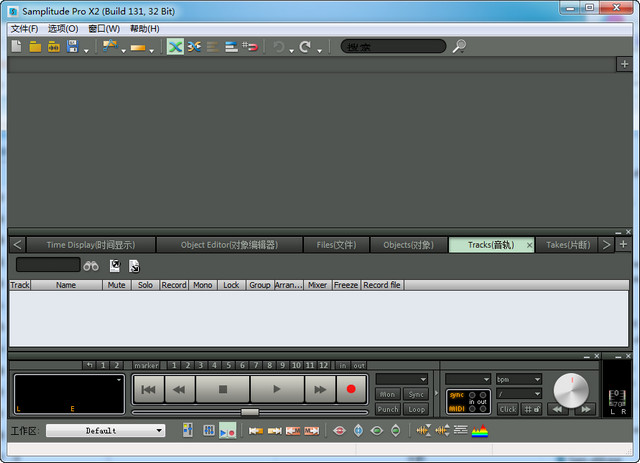The width and height of the screenshot is (640, 463).
Task: Add a docker tab with lower plus button
Action: [x=623, y=245]
